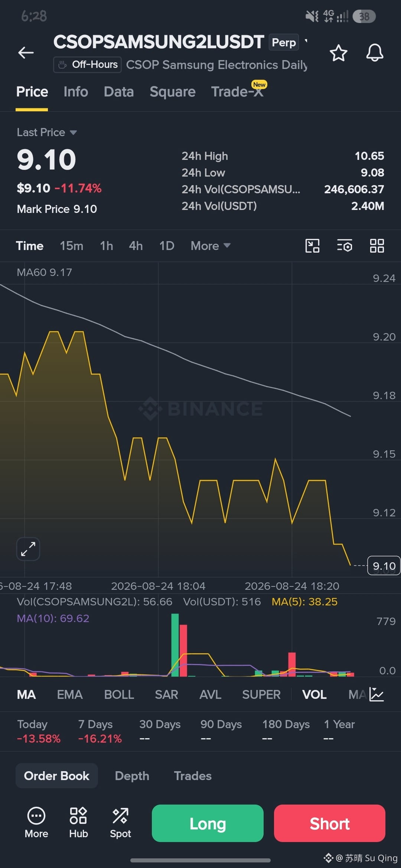Open the picture-in-picture chart icon
The width and height of the screenshot is (401, 868).
pos(312,246)
